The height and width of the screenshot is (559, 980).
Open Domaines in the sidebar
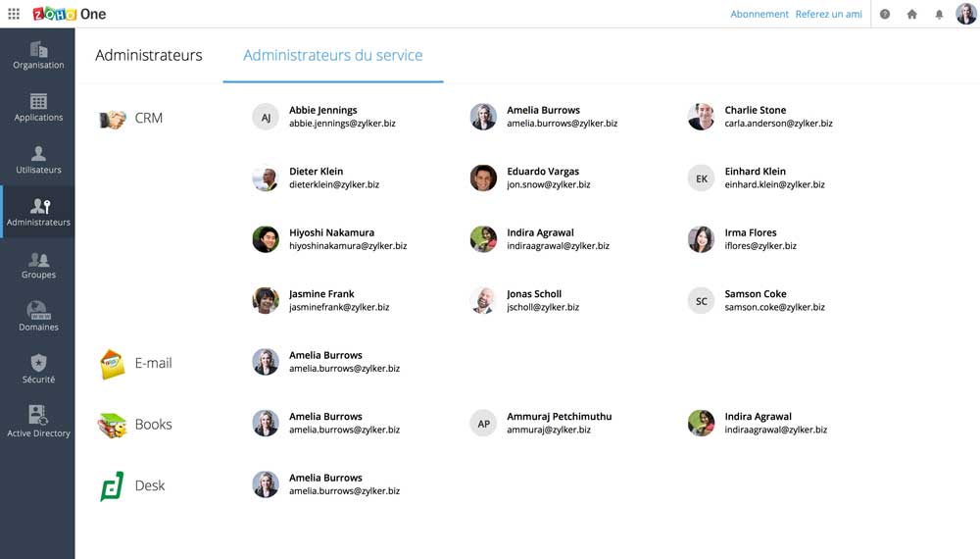tap(38, 317)
